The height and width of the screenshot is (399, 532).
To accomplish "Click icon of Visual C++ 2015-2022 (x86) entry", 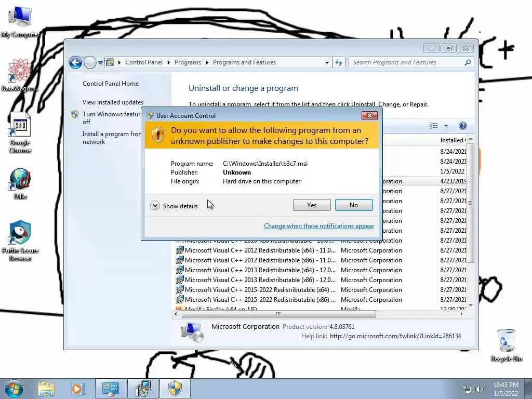I will tap(179, 300).
